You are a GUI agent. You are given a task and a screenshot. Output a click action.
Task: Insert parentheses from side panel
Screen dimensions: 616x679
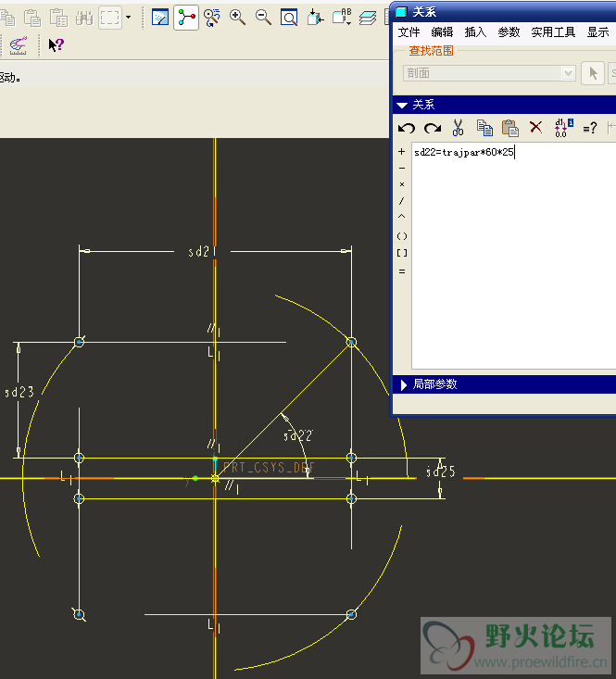(x=402, y=236)
